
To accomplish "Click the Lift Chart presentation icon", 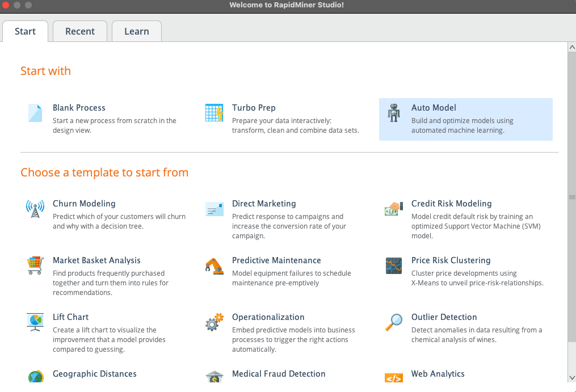I will pos(35,322).
